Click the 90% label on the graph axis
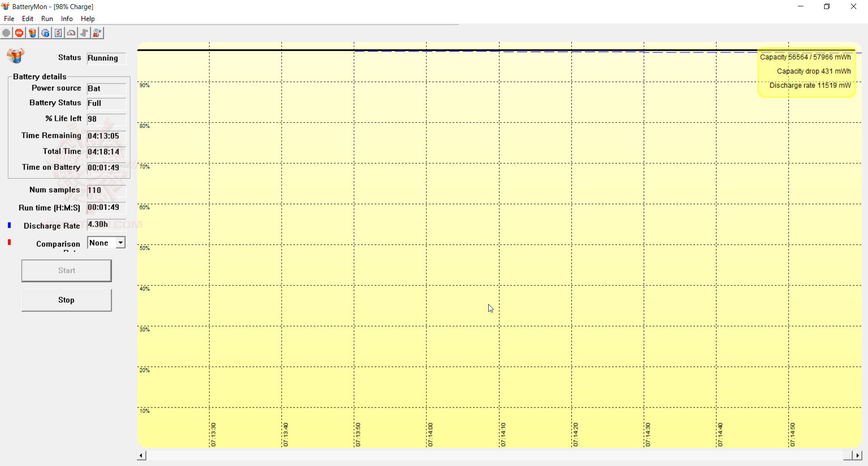The image size is (868, 466). [x=145, y=86]
